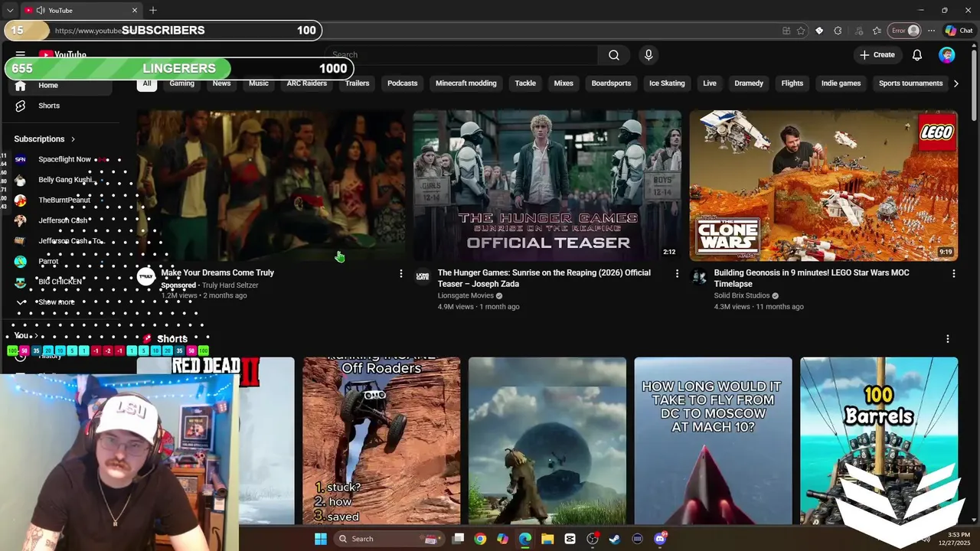980x551 pixels.
Task: Open Edge favorites list icon
Action: pos(877,31)
